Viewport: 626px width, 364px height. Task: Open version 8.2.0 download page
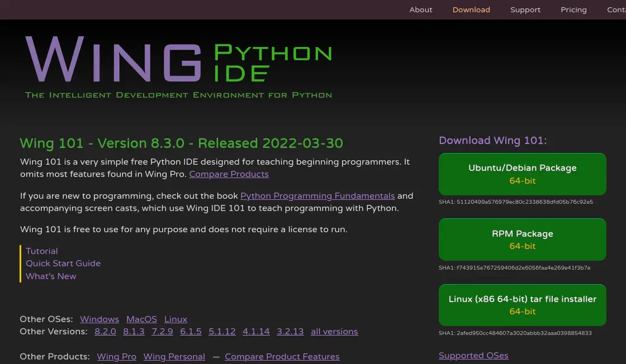[x=106, y=332]
